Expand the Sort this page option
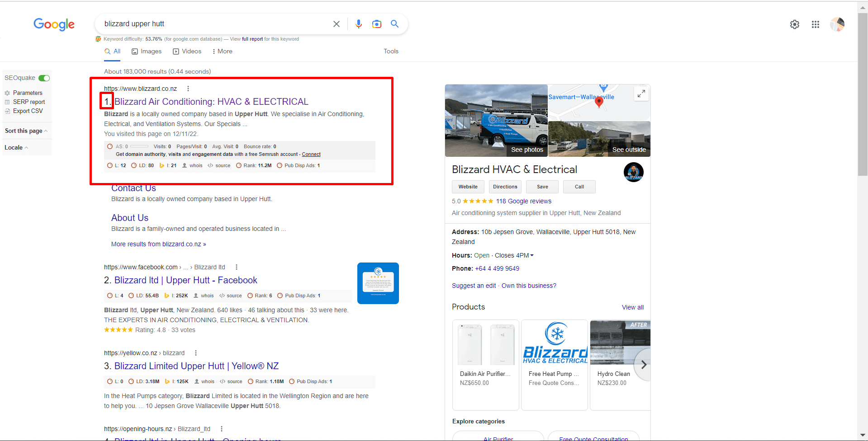 tap(26, 131)
